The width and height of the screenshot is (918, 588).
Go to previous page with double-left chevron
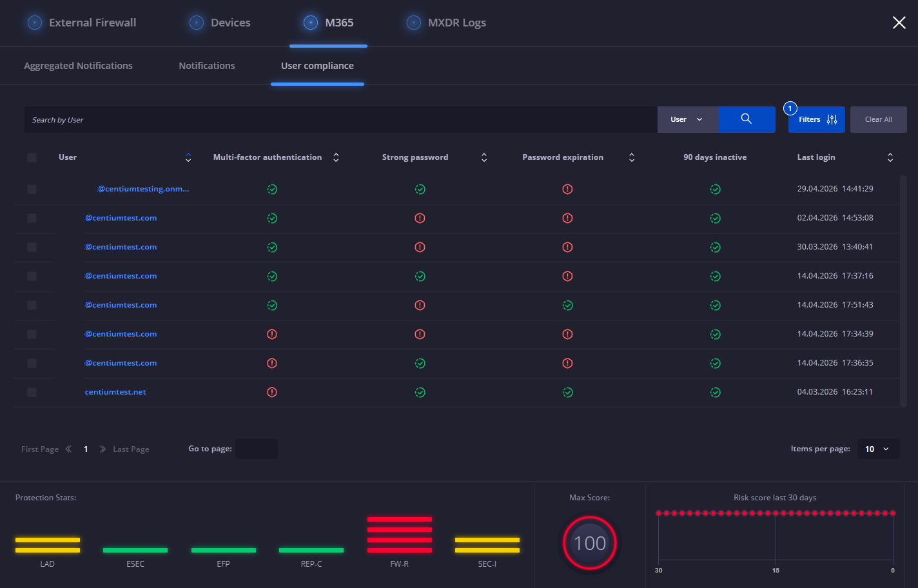tap(68, 449)
